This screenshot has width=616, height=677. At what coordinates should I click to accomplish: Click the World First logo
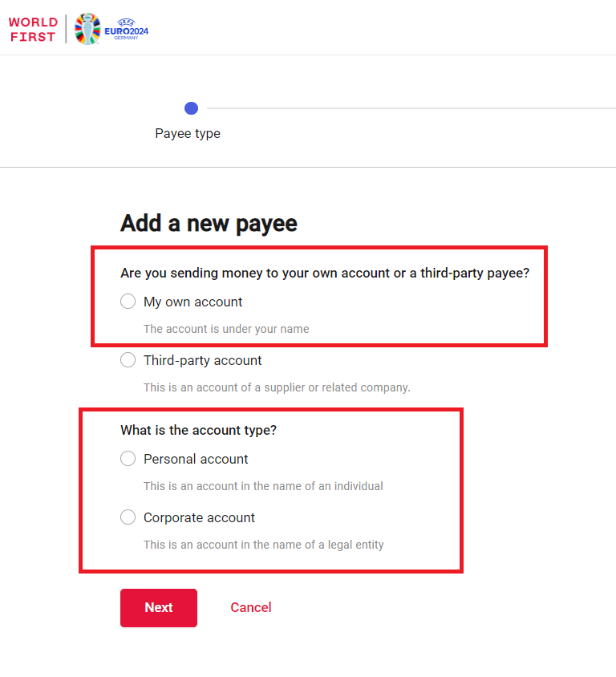click(33, 29)
